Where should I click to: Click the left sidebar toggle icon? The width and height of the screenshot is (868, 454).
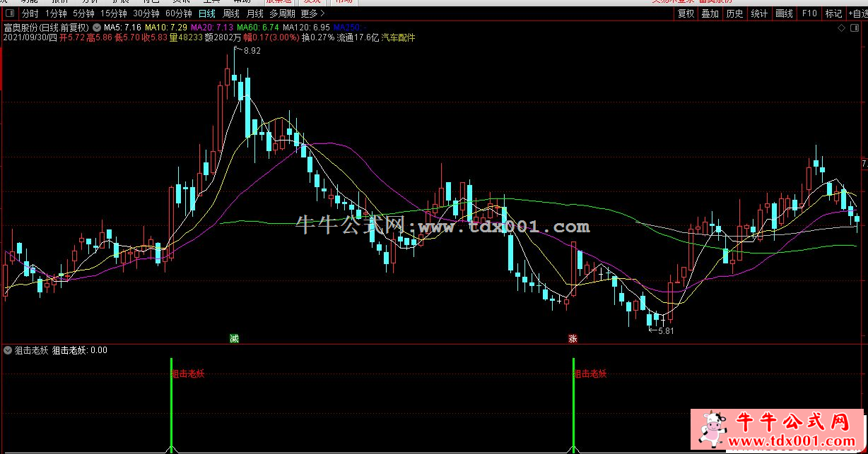8,13
